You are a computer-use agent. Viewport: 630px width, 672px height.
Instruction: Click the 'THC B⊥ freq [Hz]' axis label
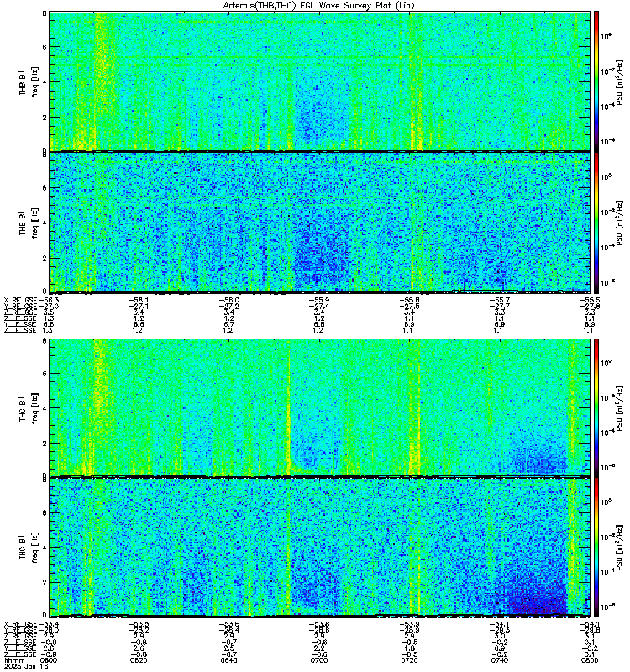tap(29, 407)
